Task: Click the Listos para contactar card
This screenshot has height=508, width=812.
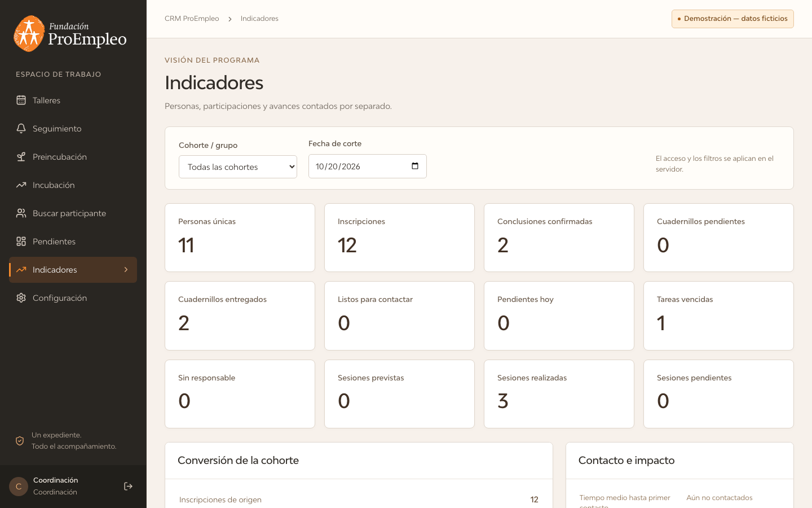Action: coord(399,316)
